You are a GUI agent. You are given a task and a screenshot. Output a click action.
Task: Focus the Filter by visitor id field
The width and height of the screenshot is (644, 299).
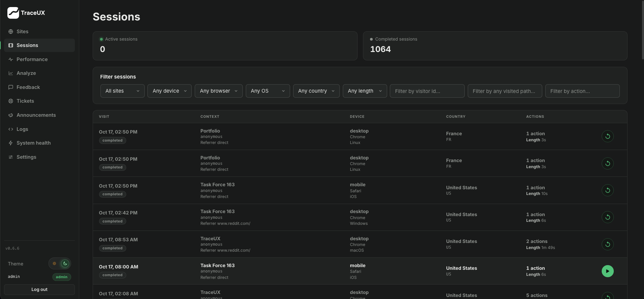click(427, 91)
